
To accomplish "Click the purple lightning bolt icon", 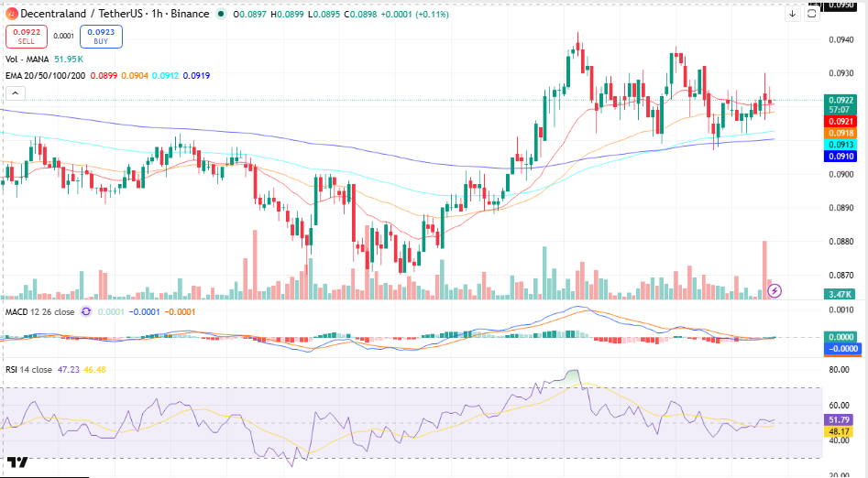I will pyautogui.click(x=775, y=290).
